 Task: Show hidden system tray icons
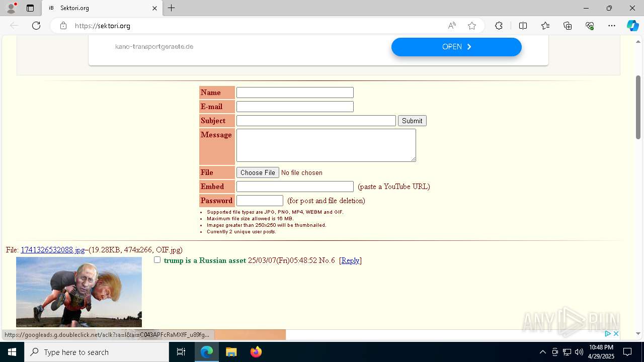542,352
